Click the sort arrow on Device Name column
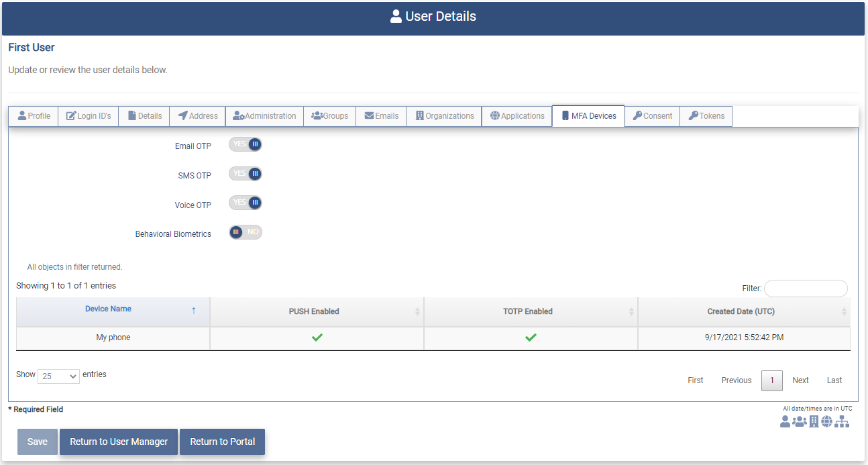 pyautogui.click(x=194, y=311)
